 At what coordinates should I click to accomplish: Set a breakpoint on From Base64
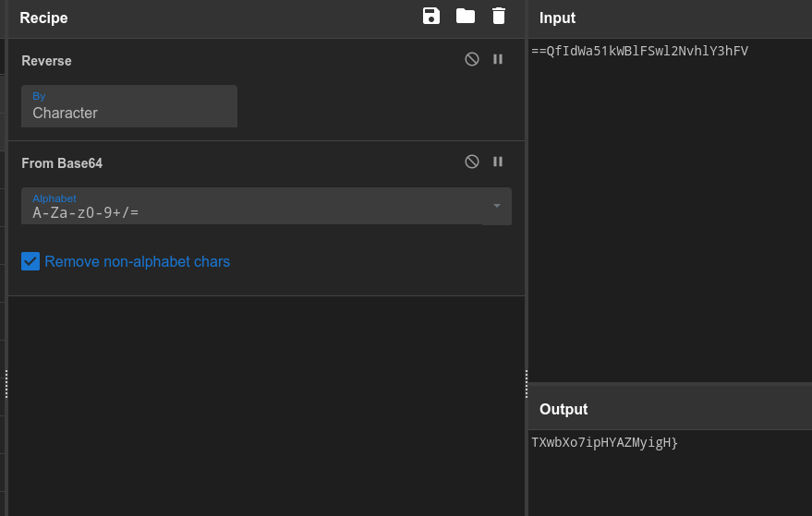click(x=498, y=162)
